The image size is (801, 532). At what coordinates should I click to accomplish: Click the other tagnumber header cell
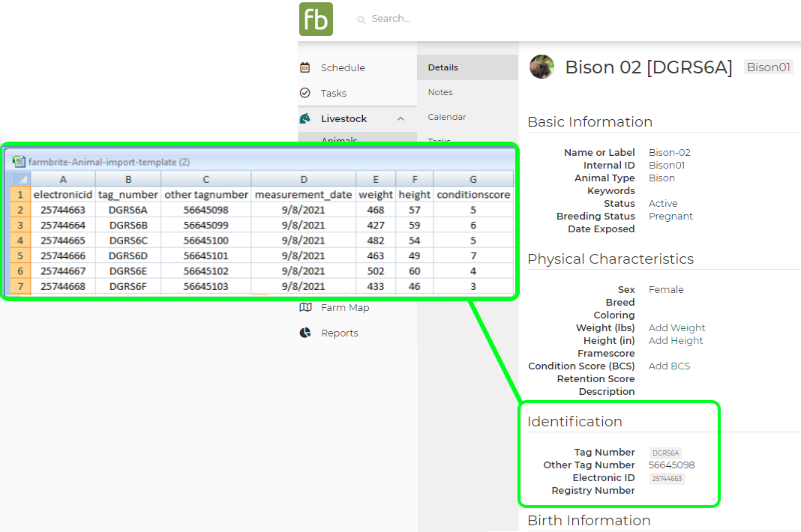tap(205, 195)
